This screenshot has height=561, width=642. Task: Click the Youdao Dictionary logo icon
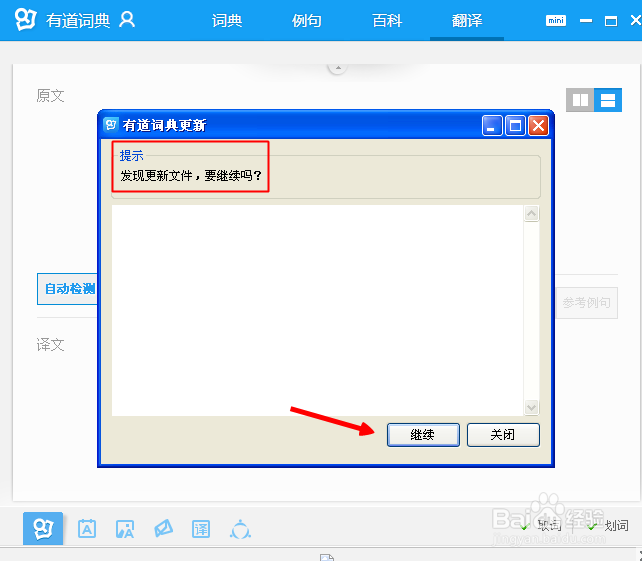[25, 19]
